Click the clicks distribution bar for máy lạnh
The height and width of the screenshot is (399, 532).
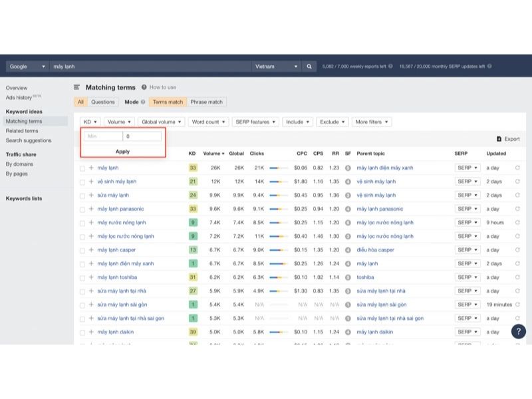point(279,168)
